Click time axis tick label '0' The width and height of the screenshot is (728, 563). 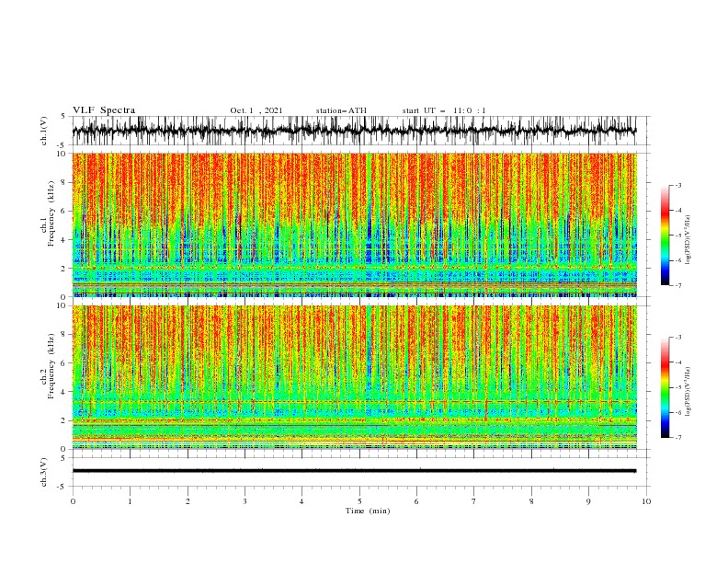73,501
